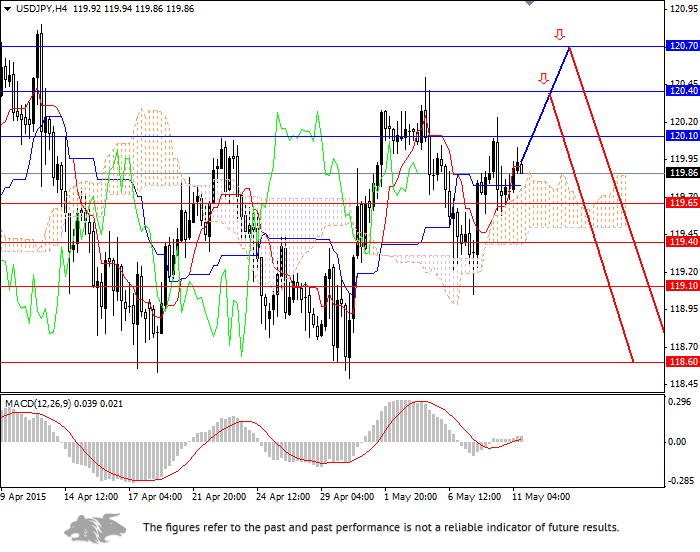Image resolution: width=700 pixels, height=552 pixels.
Task: Click the gray chart shift marker at top
Action: [529, 3]
